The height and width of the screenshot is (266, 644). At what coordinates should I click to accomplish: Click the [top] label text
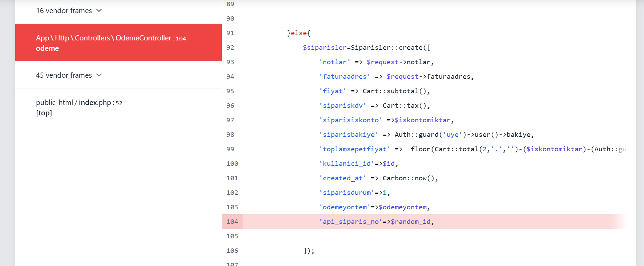44,113
